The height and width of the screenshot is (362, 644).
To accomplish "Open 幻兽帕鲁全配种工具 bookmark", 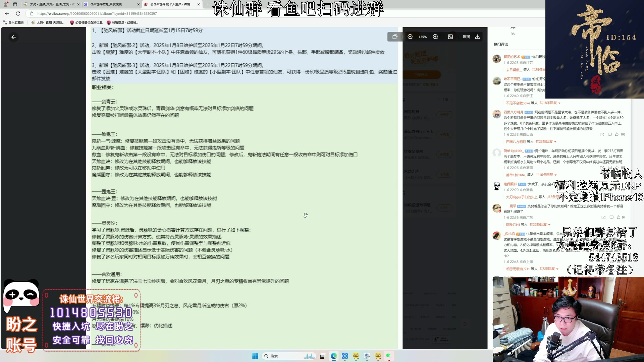I will click(86, 22).
